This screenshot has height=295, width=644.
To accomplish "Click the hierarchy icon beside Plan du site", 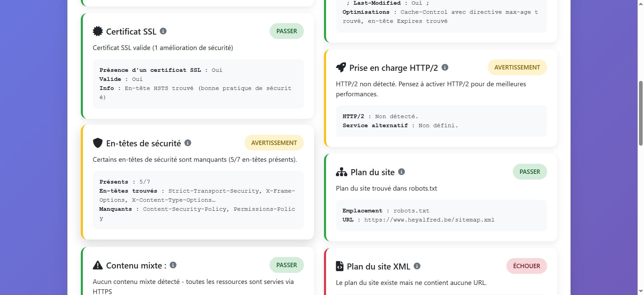I will click(x=341, y=172).
